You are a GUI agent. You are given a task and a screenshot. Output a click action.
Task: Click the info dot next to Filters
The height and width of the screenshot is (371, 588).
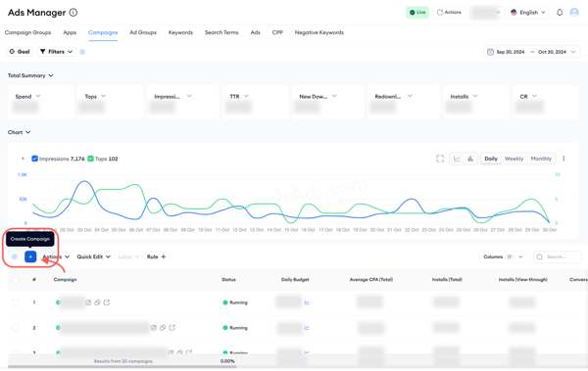pos(82,52)
